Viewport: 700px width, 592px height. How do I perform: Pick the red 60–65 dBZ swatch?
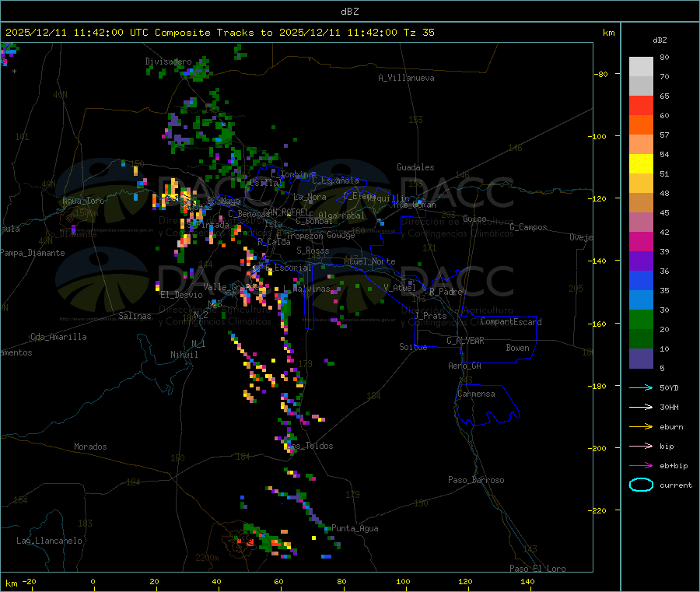(x=641, y=106)
